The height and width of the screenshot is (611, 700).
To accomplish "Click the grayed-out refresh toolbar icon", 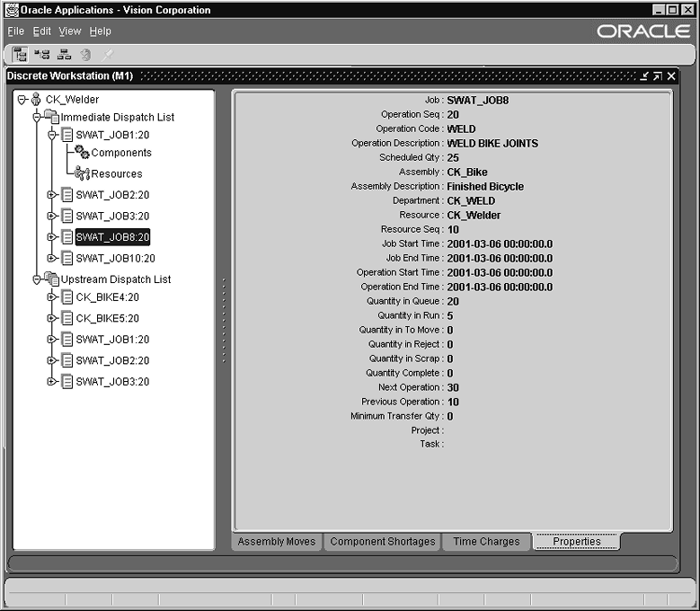I will tap(85, 55).
